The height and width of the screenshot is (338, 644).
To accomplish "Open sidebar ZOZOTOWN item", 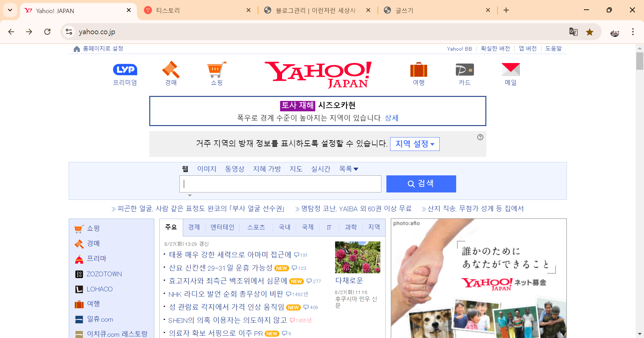I will click(99, 274).
